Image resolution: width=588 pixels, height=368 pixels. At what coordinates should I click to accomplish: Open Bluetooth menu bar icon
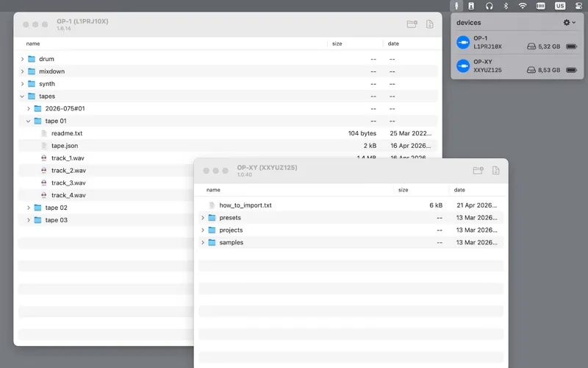[x=506, y=6]
